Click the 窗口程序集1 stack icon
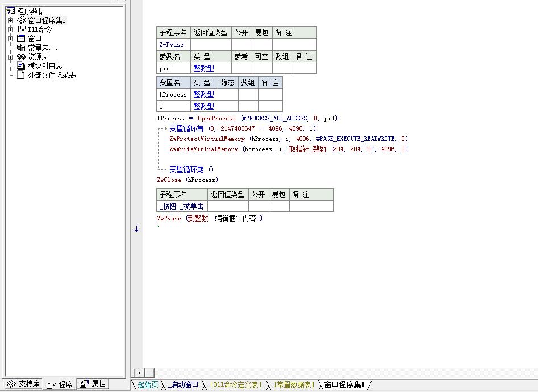The height and width of the screenshot is (392, 538). coord(21,20)
